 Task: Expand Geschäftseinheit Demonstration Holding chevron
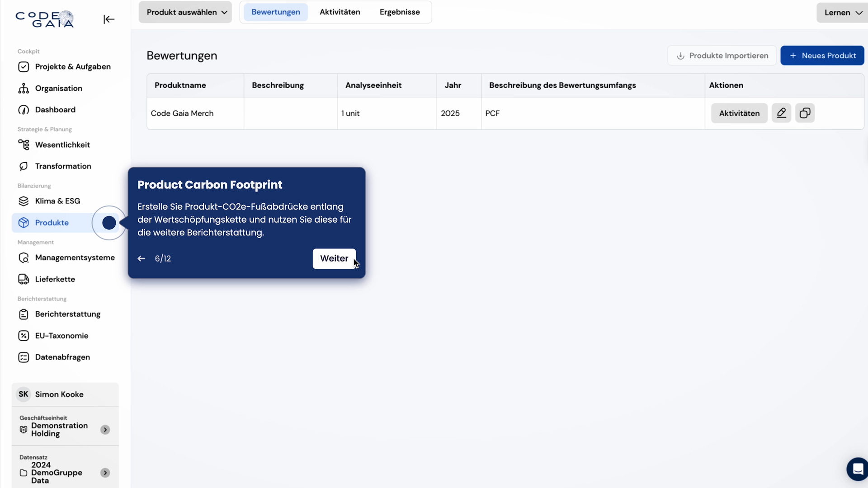coord(105,430)
